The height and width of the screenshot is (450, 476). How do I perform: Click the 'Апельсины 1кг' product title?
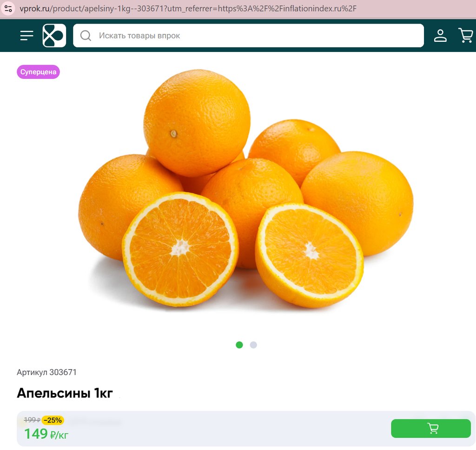click(65, 393)
